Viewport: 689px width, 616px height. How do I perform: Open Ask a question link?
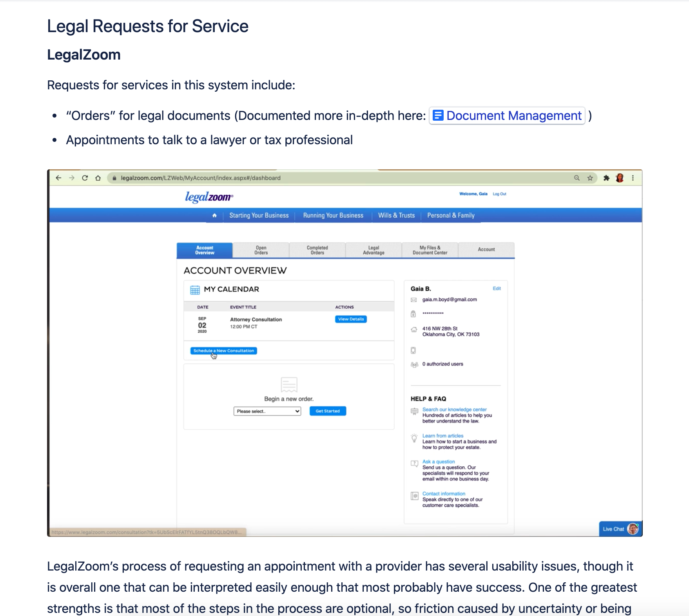tap(439, 462)
